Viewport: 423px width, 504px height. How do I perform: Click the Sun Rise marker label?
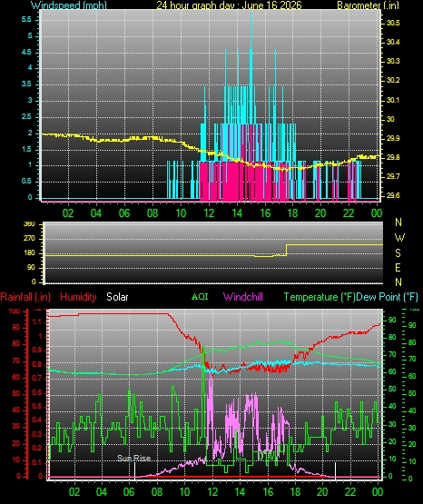click(x=134, y=458)
